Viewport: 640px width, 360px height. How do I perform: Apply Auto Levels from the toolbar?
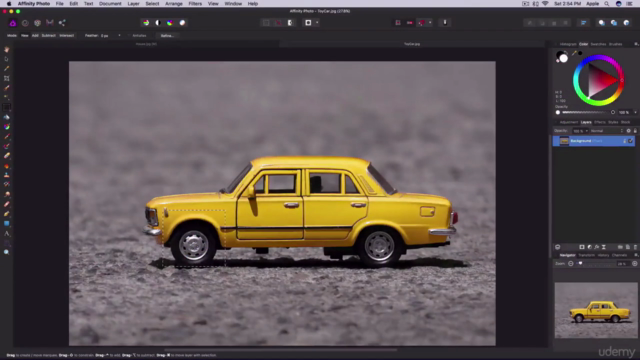click(146, 23)
